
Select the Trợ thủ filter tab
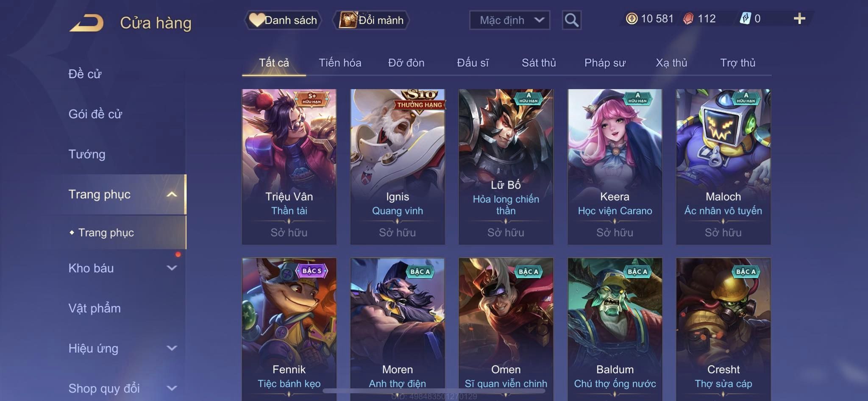(737, 63)
